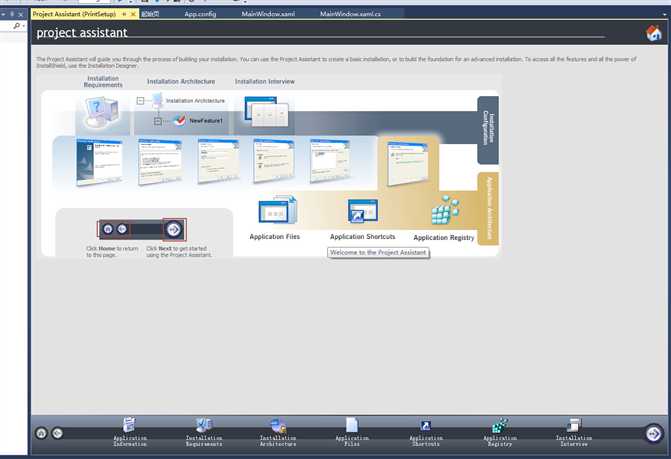Viewport: 671px width, 459px height.
Task: Click the Application Shortcuts icon in the diagram
Action: [x=363, y=211]
